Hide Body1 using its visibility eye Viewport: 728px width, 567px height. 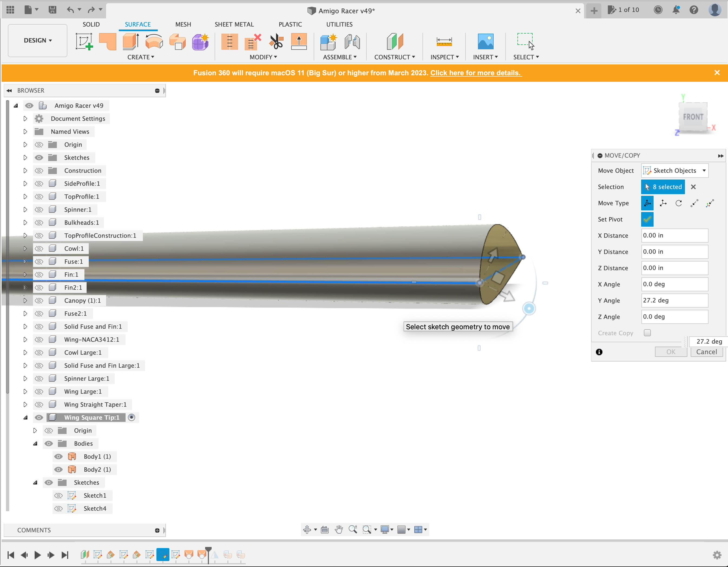click(58, 456)
